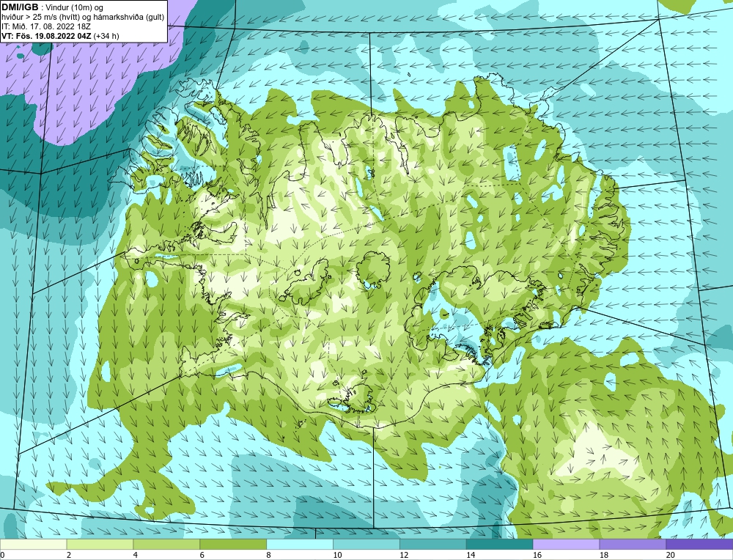Click the '14' legend scale label
Image resolution: width=733 pixels, height=560 pixels.
(x=471, y=555)
